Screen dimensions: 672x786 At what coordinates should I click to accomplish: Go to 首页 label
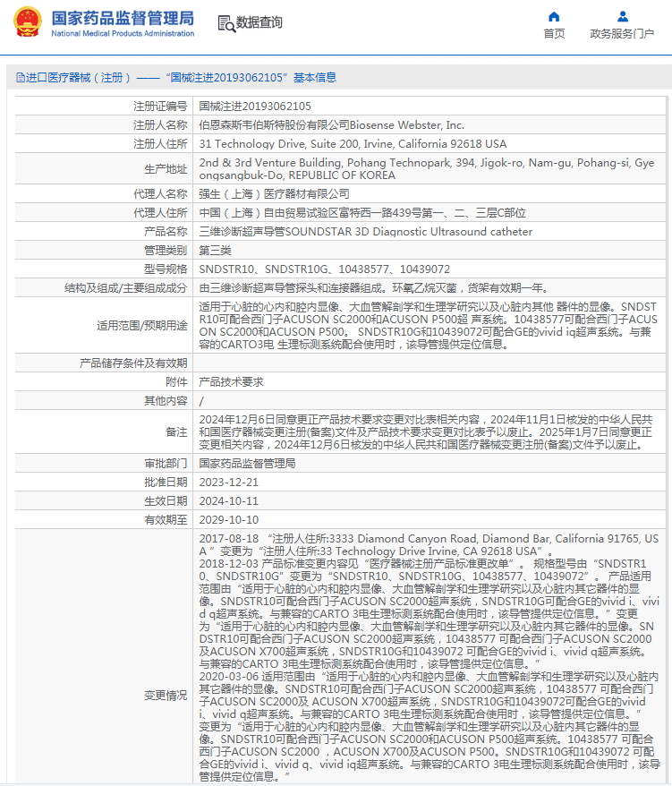tap(554, 34)
